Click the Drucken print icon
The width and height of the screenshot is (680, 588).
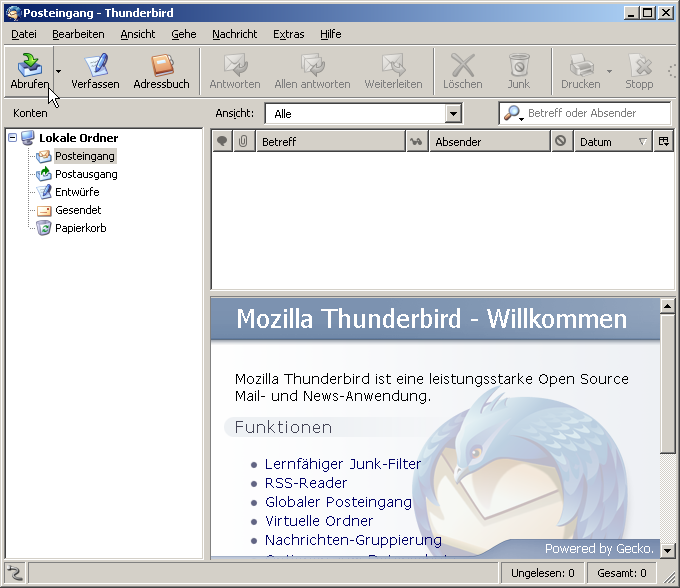pos(581,65)
